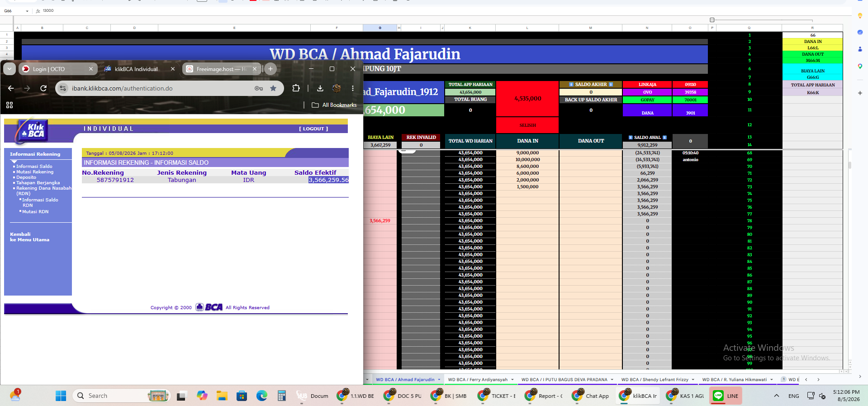Click the red 4,535,000 cell
The height and width of the screenshot is (406, 868).
(x=527, y=99)
